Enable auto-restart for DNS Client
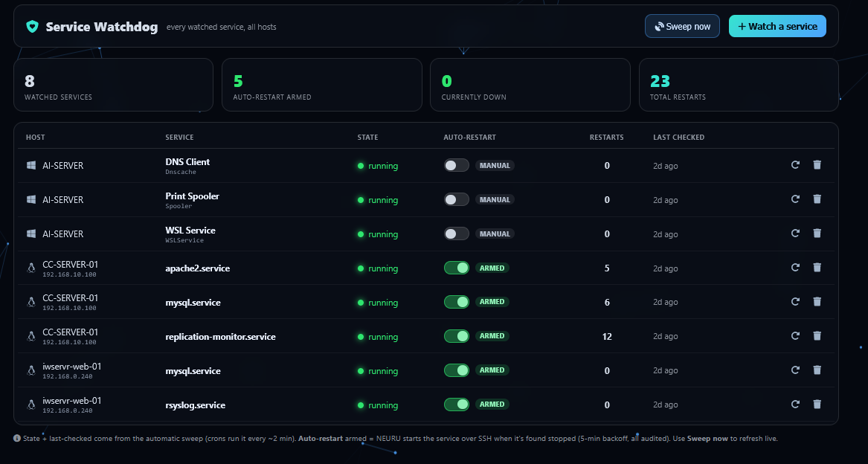This screenshot has width=868, height=464. [x=456, y=166]
